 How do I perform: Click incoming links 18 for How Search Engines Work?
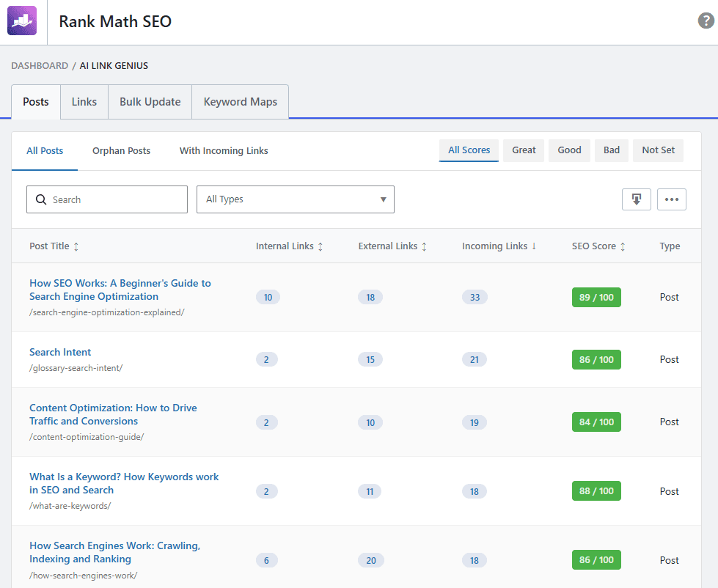475,561
